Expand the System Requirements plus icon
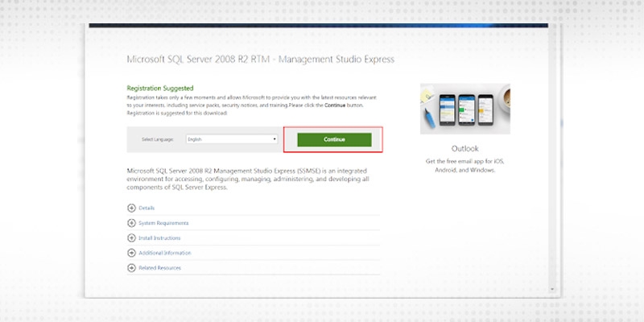The image size is (644, 322). [131, 223]
